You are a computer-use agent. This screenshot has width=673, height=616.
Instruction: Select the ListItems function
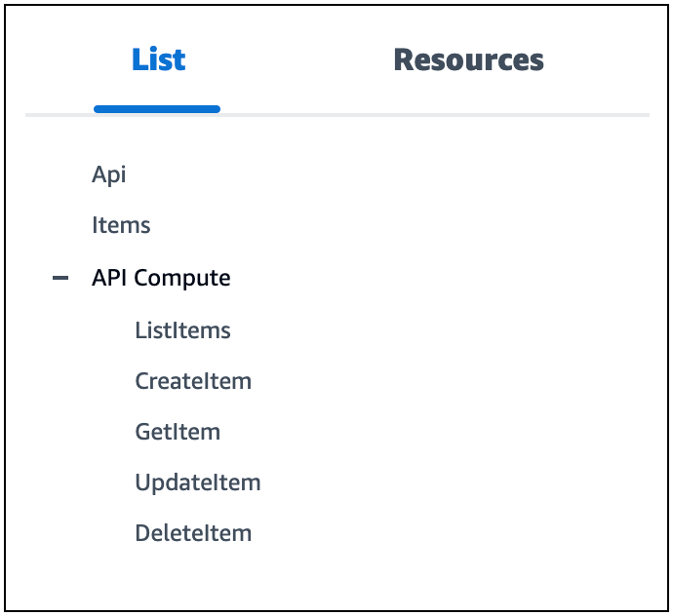pos(182,330)
